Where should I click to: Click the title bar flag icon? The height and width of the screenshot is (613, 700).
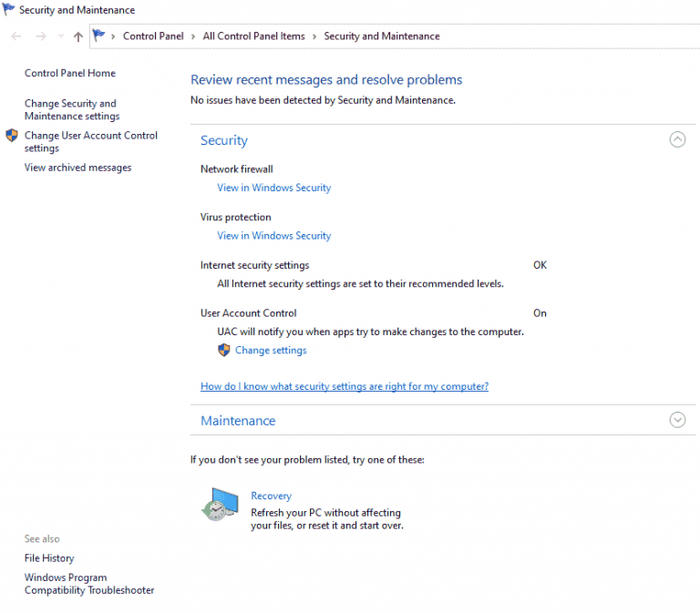coord(8,10)
